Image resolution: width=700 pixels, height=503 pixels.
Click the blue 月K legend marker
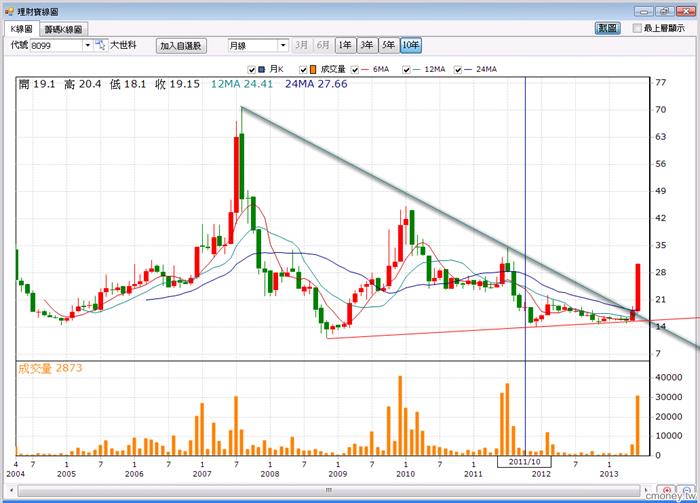262,70
